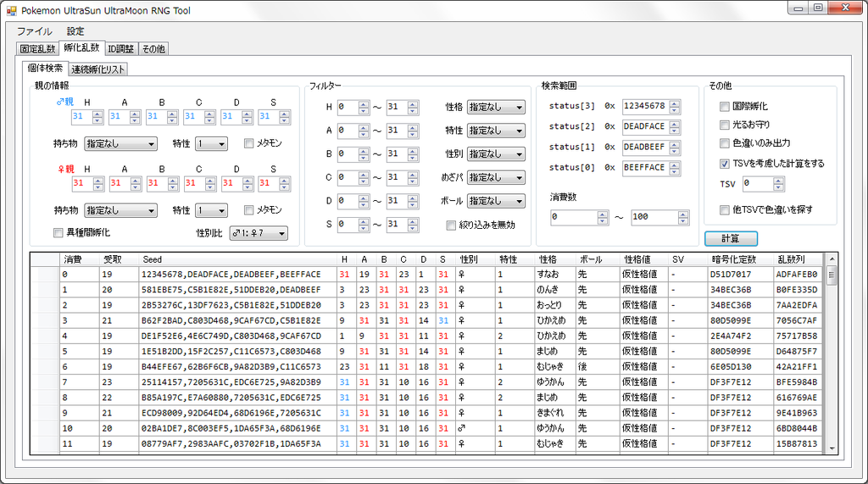Click filter S maximum spinner
This screenshot has width=868, height=484.
[413, 225]
